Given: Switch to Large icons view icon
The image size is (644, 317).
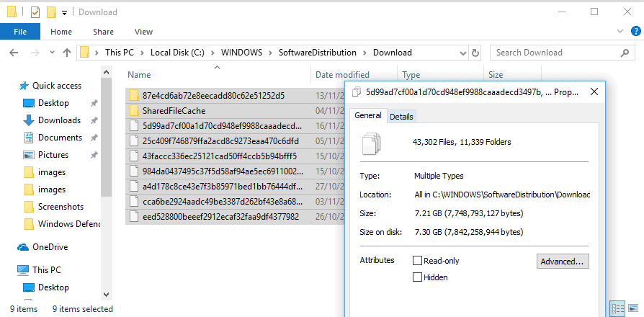Looking at the screenshot, I should 632,308.
